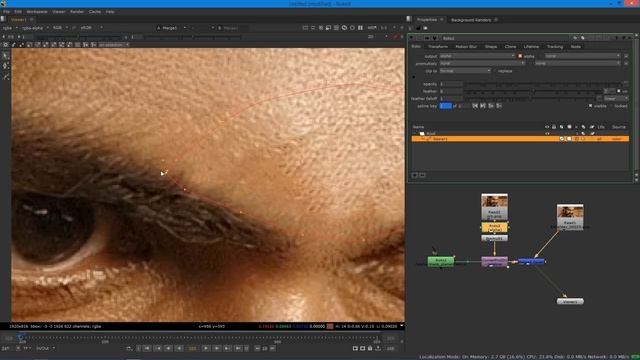Select the Viewer1 node in graph
Image resolution: width=640 pixels, height=360 pixels.
570,301
